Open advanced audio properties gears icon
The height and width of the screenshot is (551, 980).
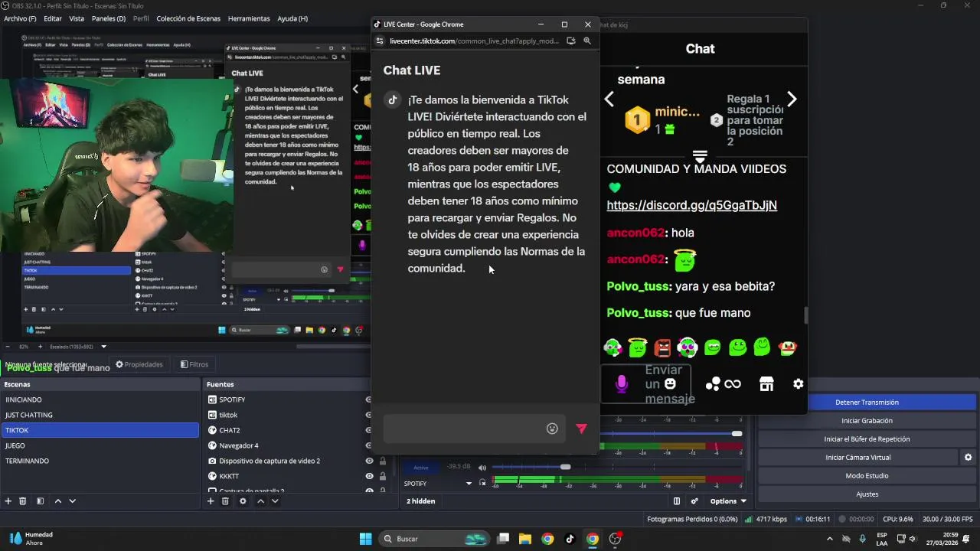pos(694,501)
